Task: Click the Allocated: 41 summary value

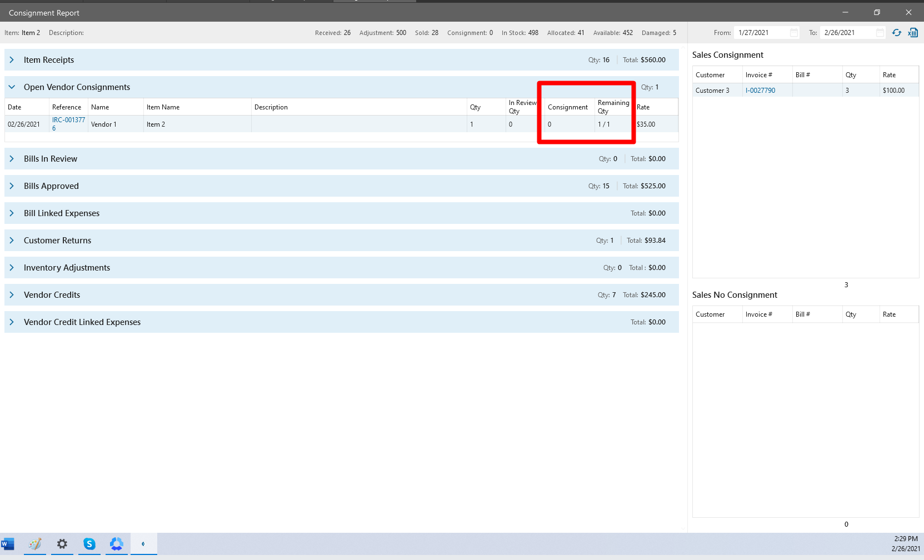Action: [x=566, y=33]
